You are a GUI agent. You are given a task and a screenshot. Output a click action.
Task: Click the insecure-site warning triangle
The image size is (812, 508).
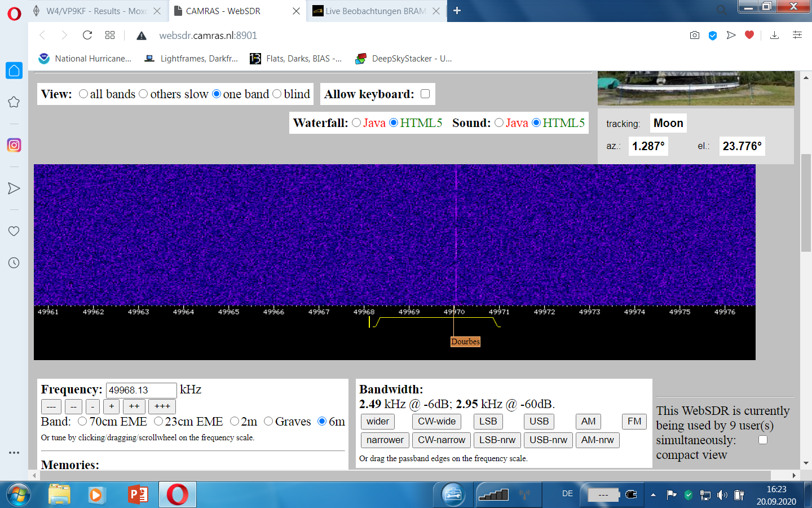142,36
